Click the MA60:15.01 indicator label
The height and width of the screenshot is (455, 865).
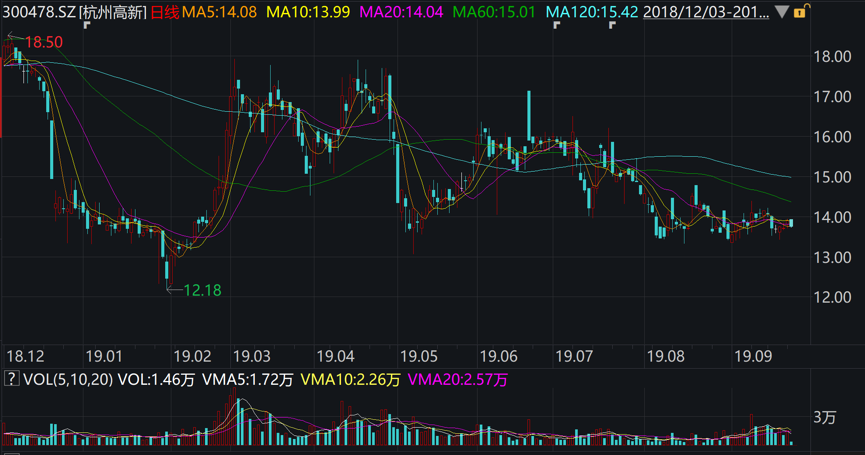pos(494,12)
